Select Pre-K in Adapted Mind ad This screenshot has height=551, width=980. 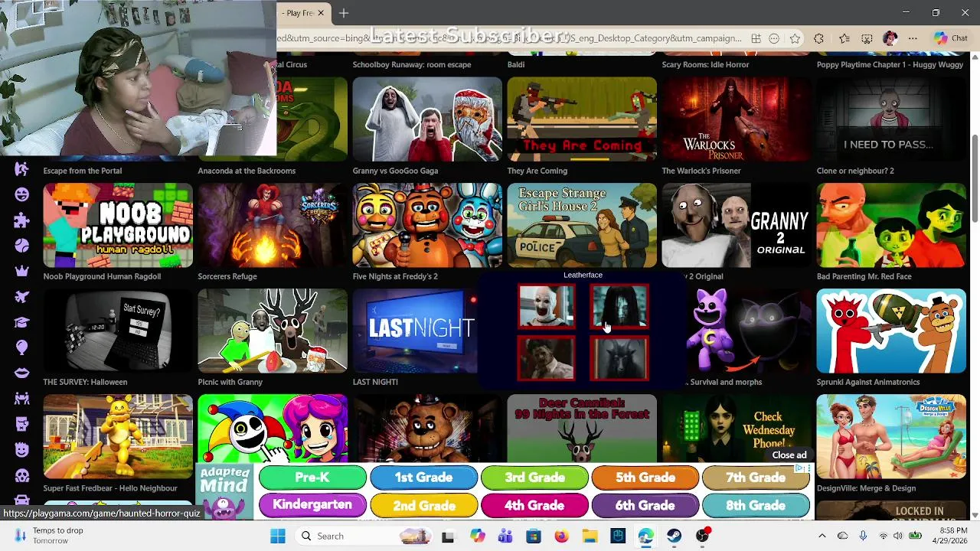click(312, 478)
